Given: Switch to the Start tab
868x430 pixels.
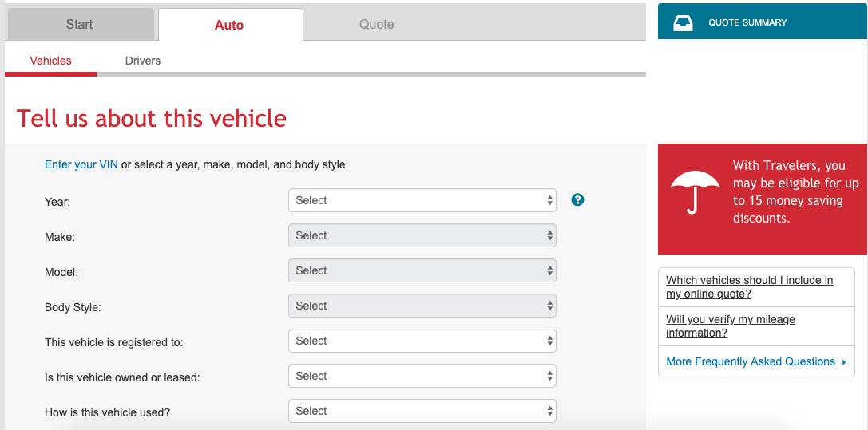Looking at the screenshot, I should tap(79, 24).
